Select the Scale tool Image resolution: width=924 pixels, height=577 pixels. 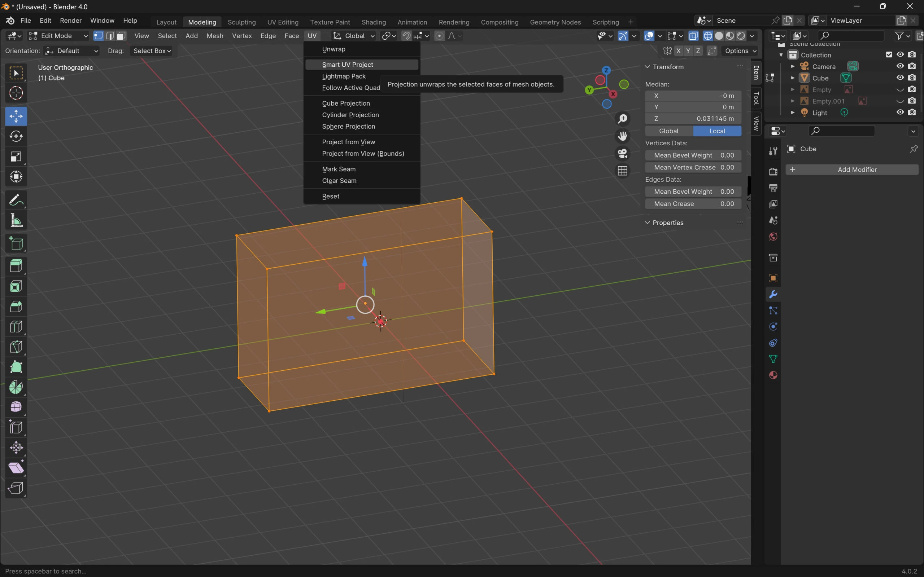pyautogui.click(x=16, y=157)
